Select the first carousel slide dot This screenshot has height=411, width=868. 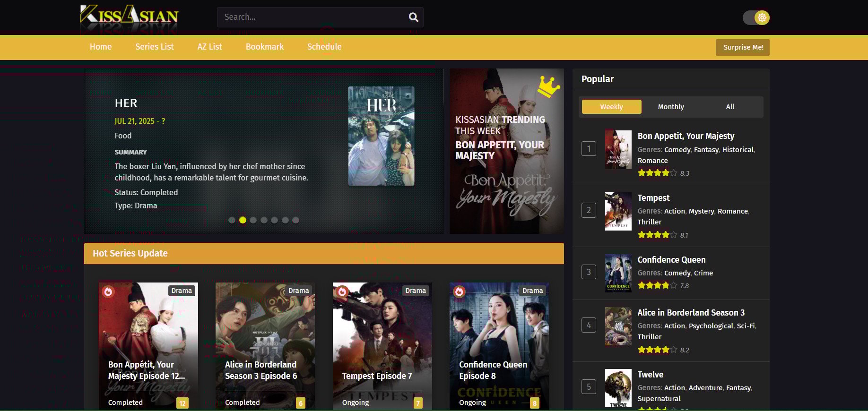(x=232, y=220)
